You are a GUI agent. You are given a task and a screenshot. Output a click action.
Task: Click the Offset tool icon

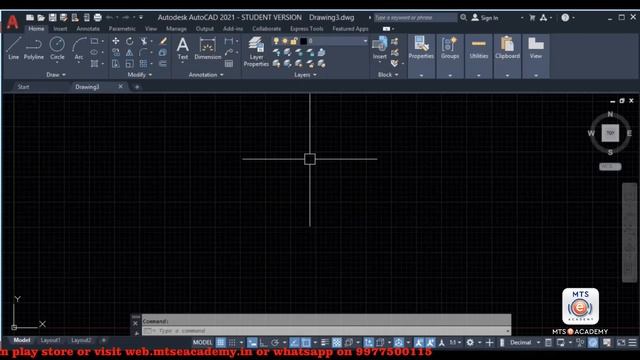[x=163, y=64]
